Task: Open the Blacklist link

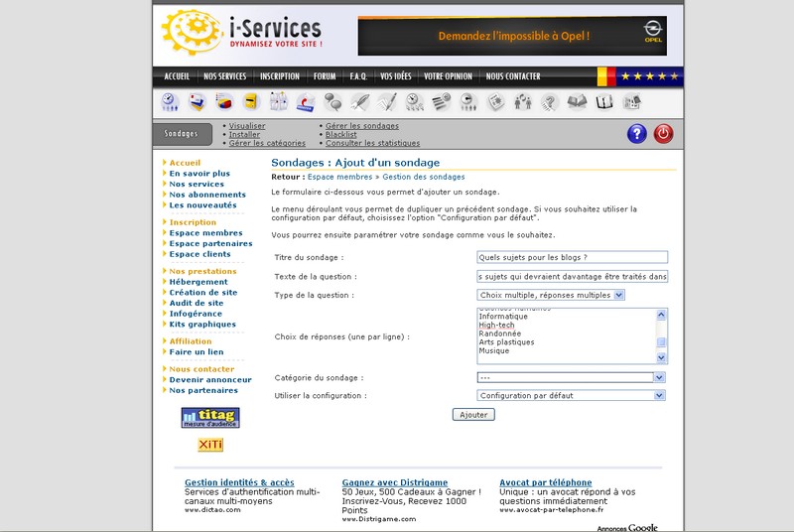Action: click(x=341, y=135)
